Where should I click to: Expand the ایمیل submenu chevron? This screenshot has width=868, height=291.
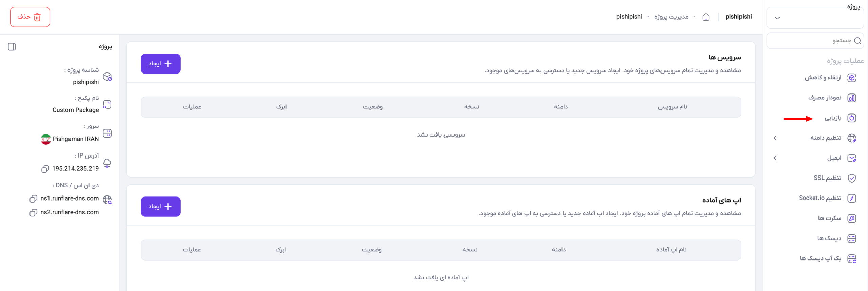pos(775,158)
